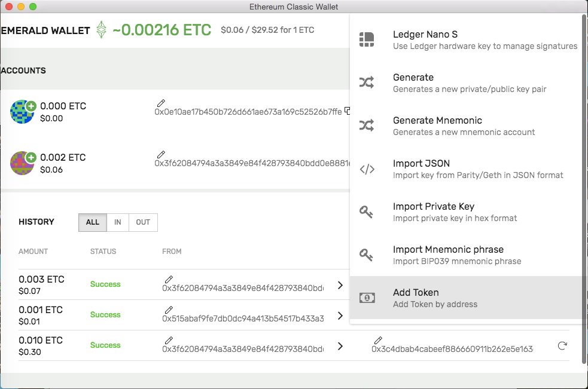Click the vertical scrollbar on right edge

coord(584,189)
